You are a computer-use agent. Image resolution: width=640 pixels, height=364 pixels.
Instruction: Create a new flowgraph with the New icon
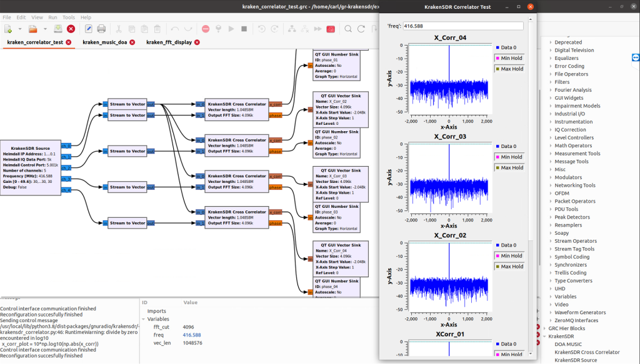tap(8, 29)
